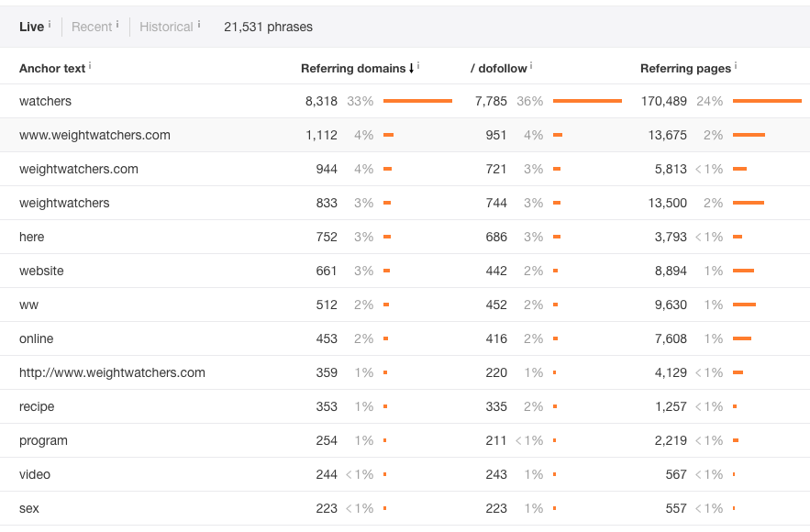Image resolution: width=810 pixels, height=532 pixels.
Task: Click info icon beside Referring pages header
Action: click(737, 66)
